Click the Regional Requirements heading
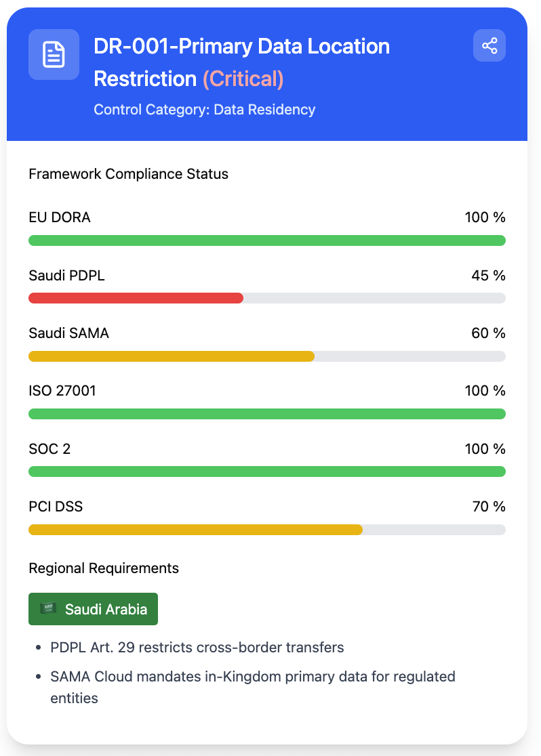 104,568
